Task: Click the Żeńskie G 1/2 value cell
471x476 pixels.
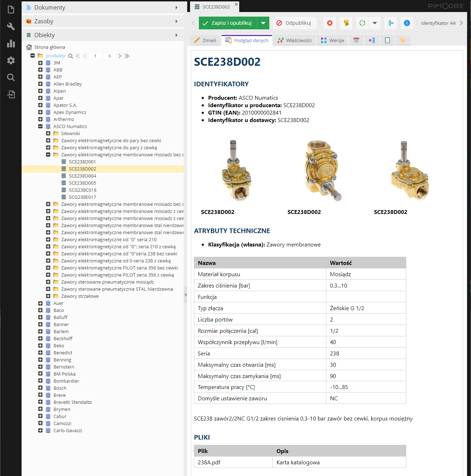Action: (366, 308)
